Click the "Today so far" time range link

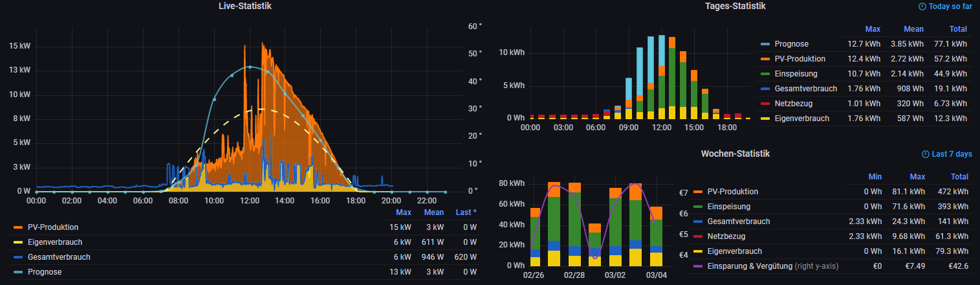pos(950,6)
